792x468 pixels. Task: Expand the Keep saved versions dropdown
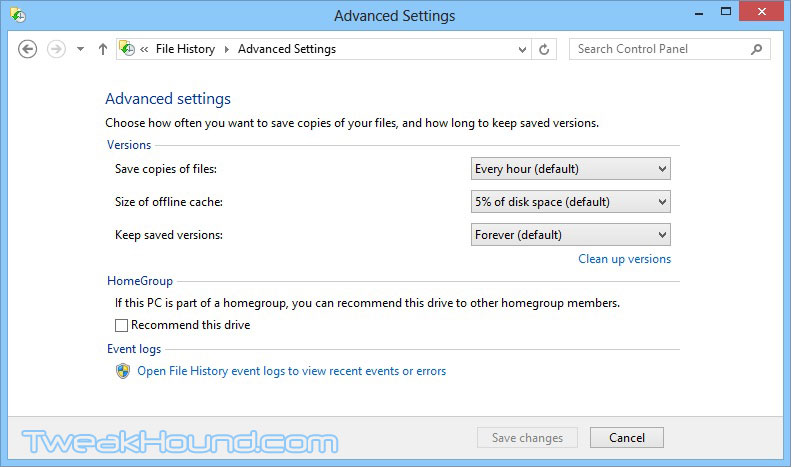click(571, 235)
